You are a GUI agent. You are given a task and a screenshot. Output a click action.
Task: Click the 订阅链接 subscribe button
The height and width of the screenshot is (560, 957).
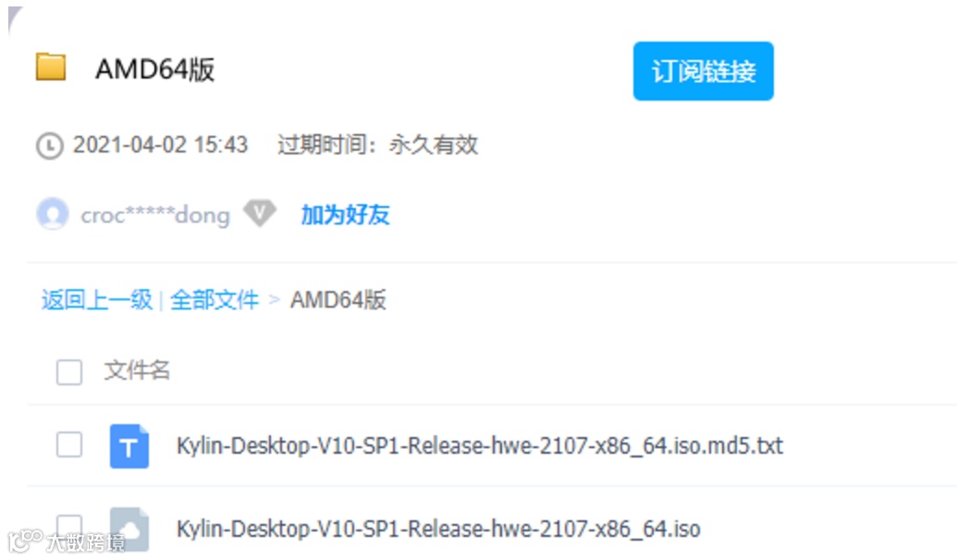[703, 71]
